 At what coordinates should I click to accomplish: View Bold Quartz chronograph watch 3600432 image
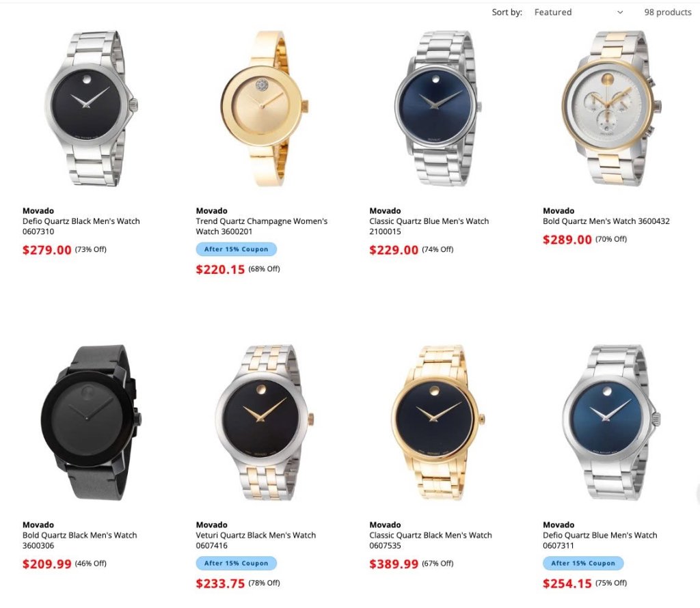click(612, 109)
